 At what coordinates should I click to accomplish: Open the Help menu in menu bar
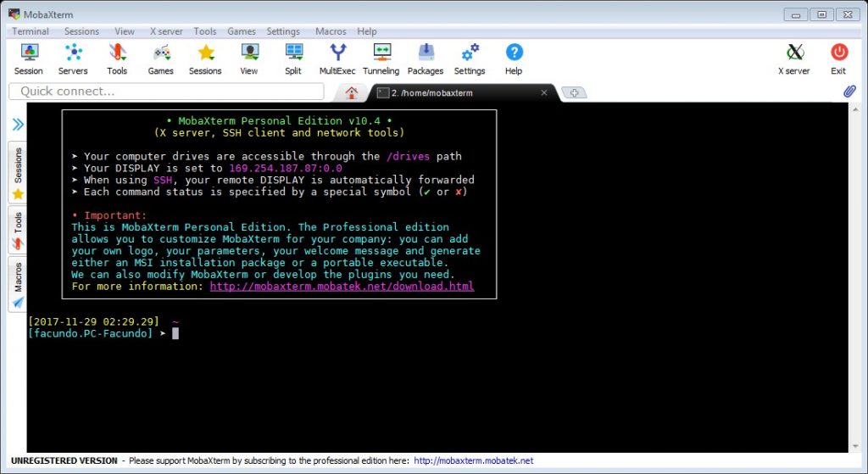(366, 31)
